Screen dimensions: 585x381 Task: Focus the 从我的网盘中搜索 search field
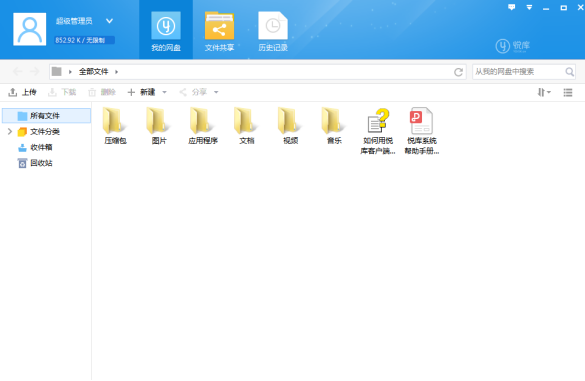click(x=519, y=72)
